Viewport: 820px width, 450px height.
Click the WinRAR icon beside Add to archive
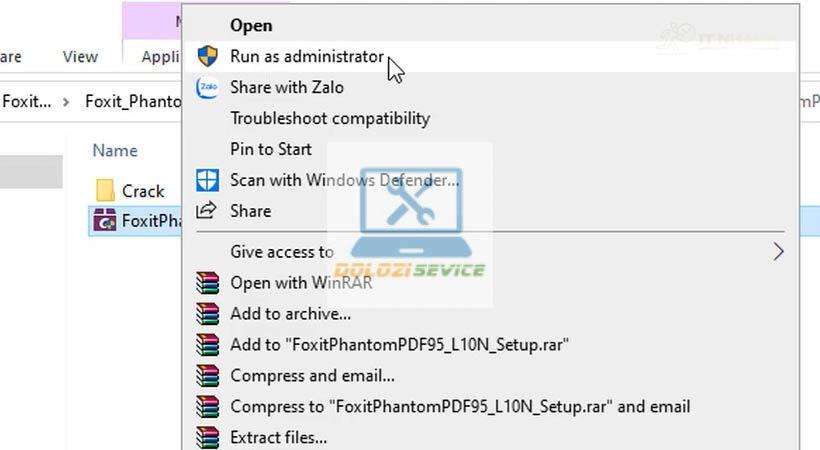pos(207,314)
